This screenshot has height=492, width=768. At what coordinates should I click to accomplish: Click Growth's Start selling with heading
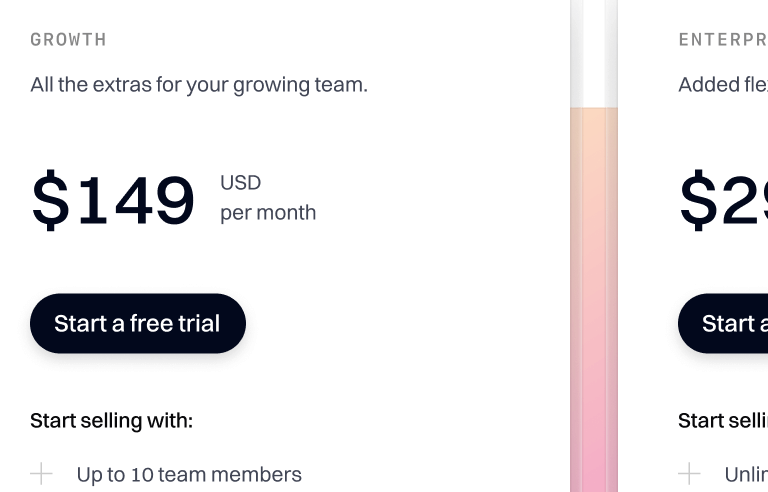pos(111,420)
